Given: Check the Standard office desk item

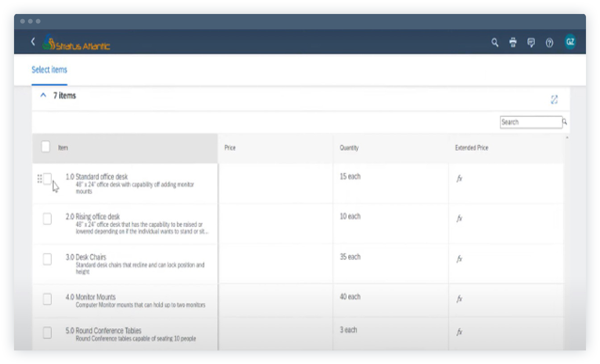Looking at the screenshot, I should (47, 179).
